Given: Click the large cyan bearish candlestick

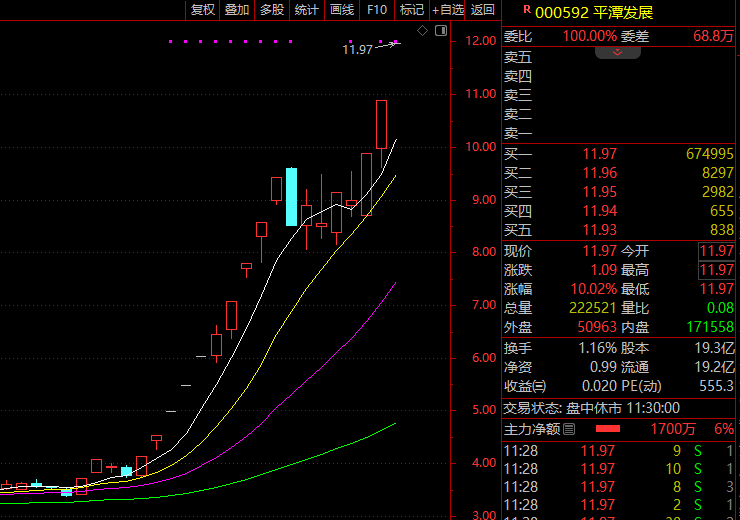Looking at the screenshot, I should pyautogui.click(x=292, y=197).
